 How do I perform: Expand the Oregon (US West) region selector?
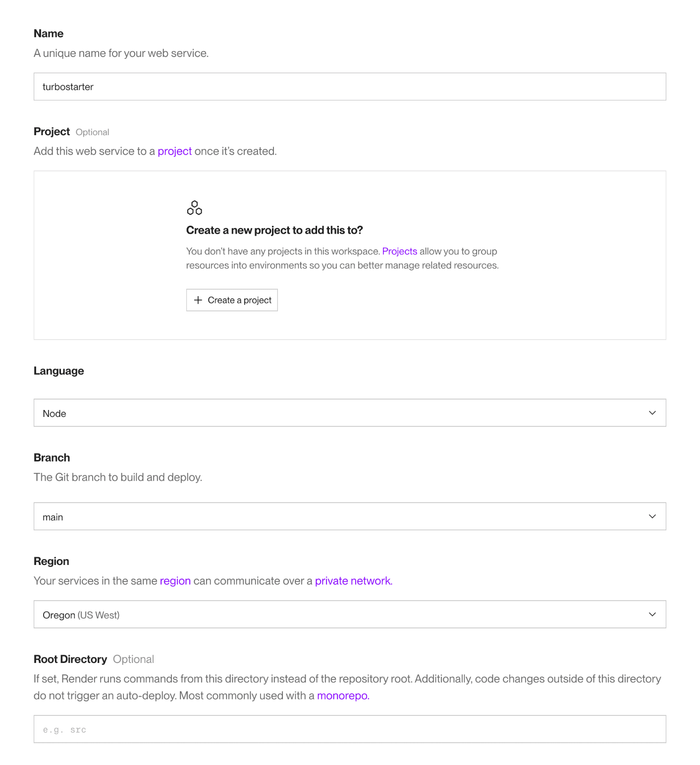pos(350,614)
